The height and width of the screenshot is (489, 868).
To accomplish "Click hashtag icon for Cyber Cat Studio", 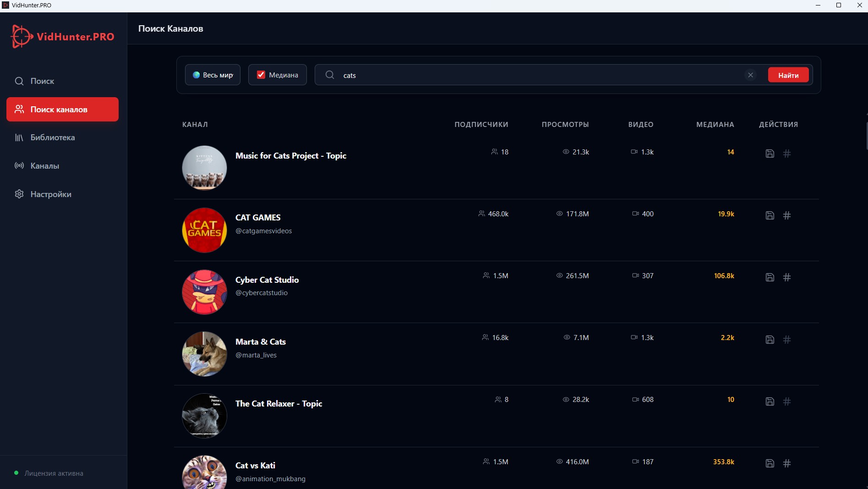I will pyautogui.click(x=787, y=277).
